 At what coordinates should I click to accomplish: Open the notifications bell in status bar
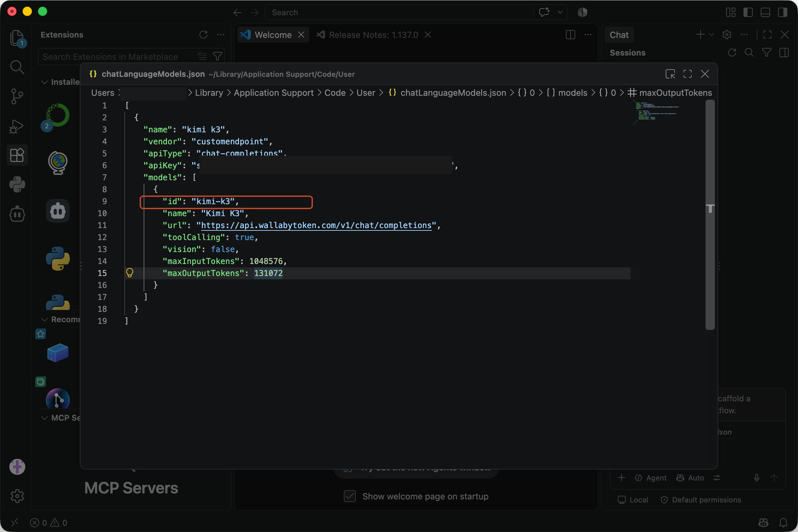tap(783, 523)
